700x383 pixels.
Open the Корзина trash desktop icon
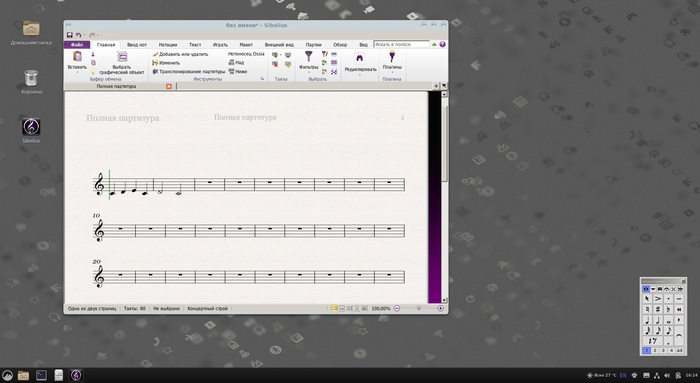click(x=31, y=78)
